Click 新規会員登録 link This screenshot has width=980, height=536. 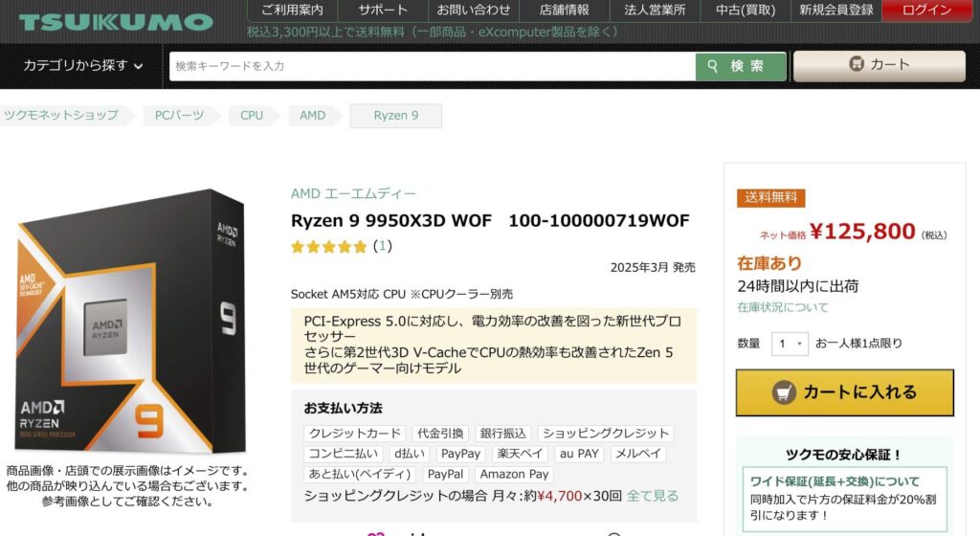pyautogui.click(x=835, y=11)
